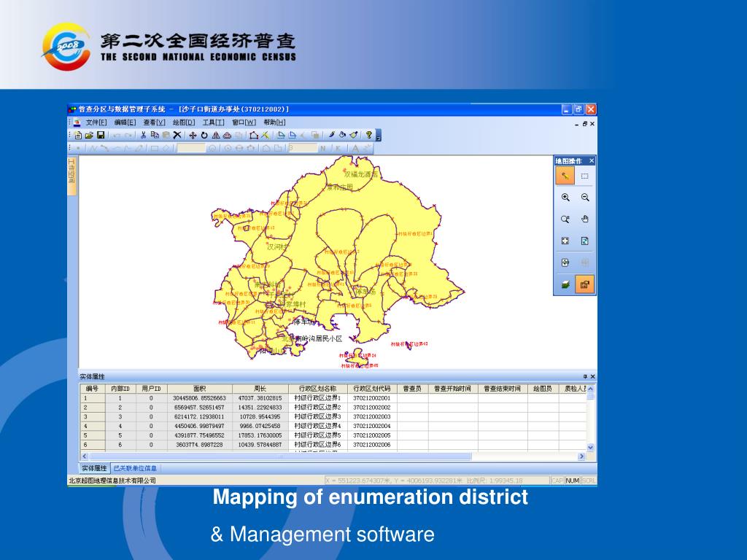This screenshot has width=747, height=560.
Task: Toggle the highlighted attributes panel button
Action: 584,285
